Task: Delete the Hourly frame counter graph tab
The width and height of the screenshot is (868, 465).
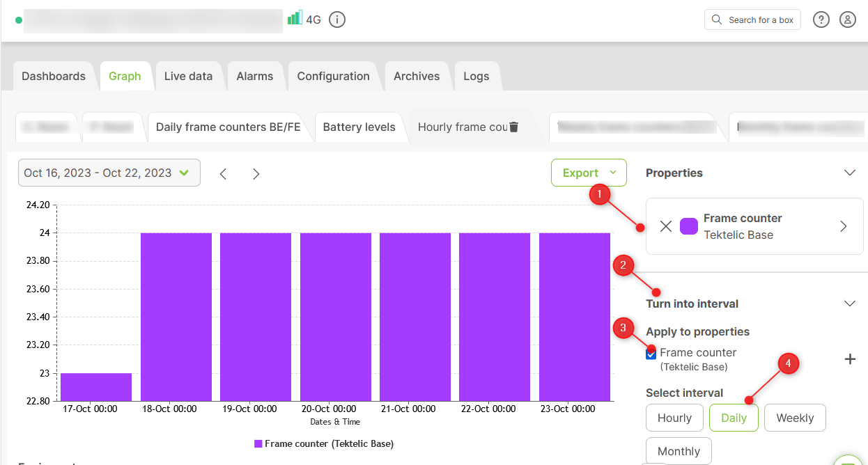Action: [x=514, y=127]
